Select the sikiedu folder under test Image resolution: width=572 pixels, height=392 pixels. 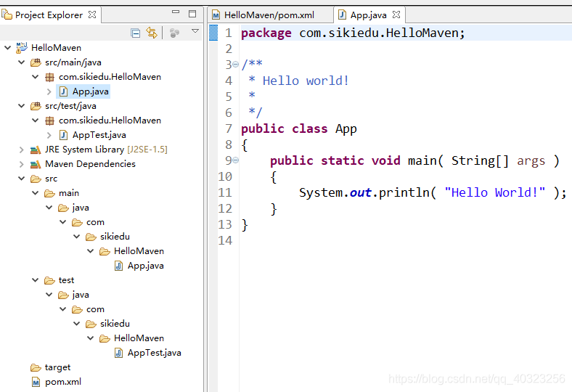click(115, 324)
